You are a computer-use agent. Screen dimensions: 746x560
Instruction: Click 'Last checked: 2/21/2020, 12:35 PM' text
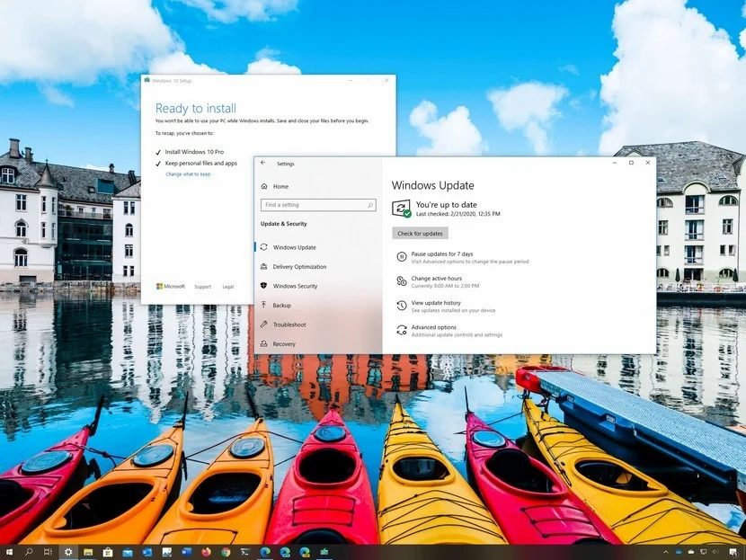tap(458, 214)
